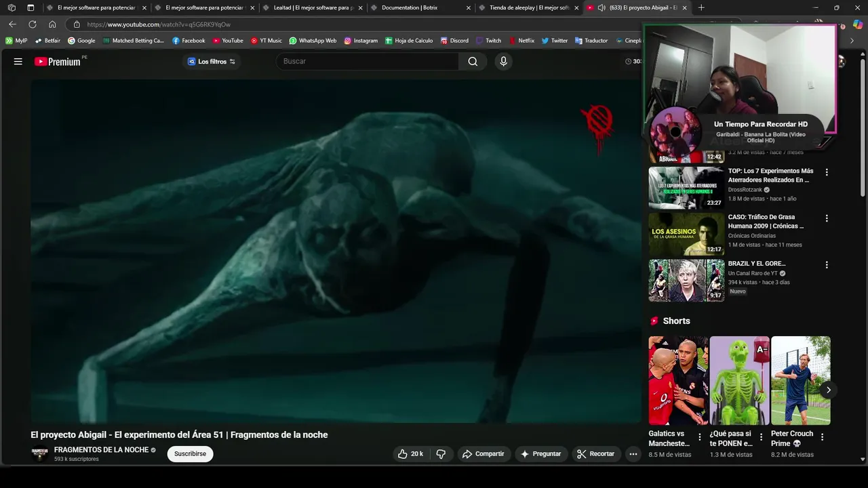The height and width of the screenshot is (488, 868).
Task: Click DrossRotzank channel name
Action: [745, 190]
